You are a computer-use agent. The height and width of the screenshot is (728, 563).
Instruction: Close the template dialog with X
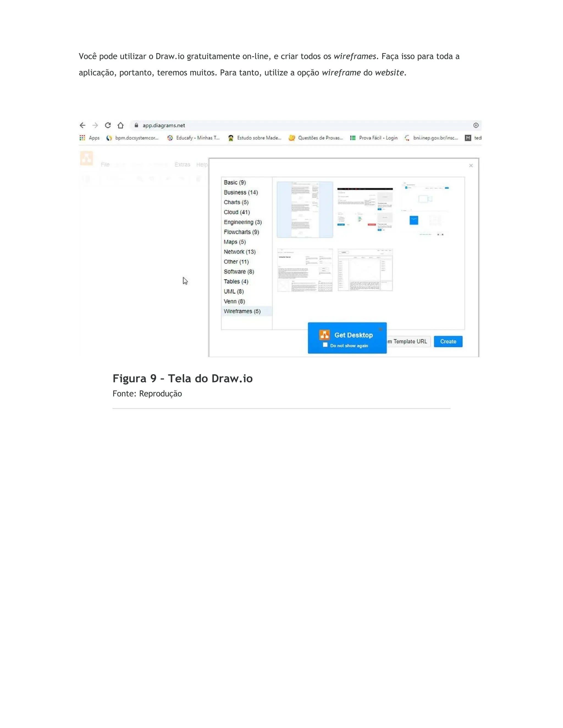[x=471, y=165]
